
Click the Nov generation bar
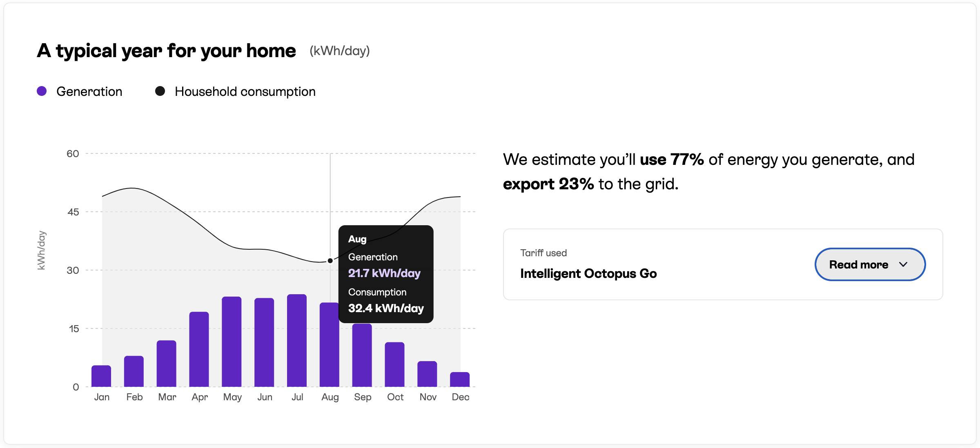point(428,374)
